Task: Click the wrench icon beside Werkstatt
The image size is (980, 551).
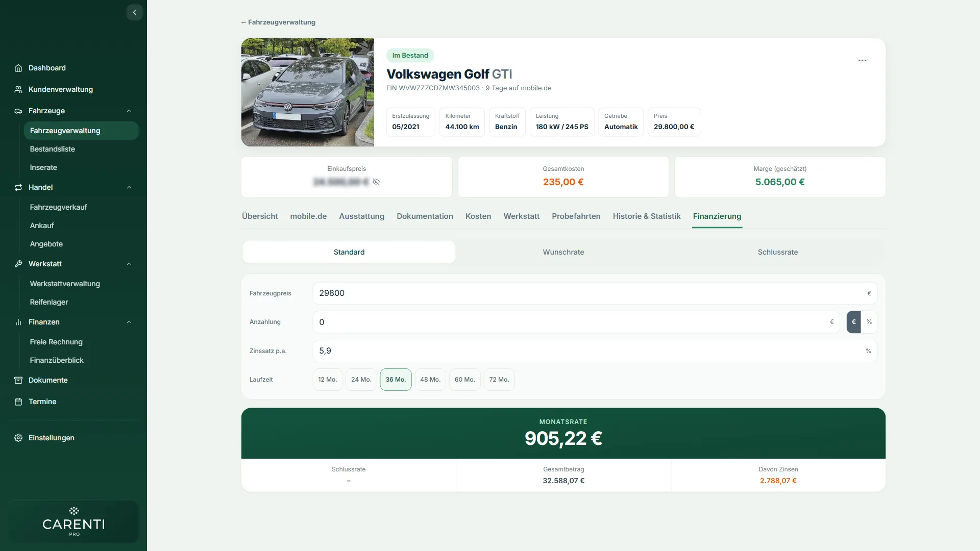Action: click(x=18, y=264)
